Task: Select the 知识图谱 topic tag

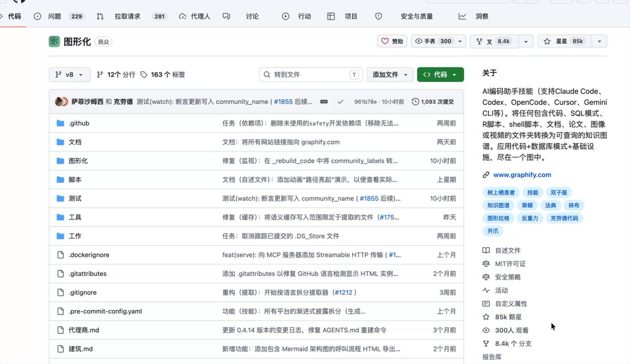Action: (498, 206)
